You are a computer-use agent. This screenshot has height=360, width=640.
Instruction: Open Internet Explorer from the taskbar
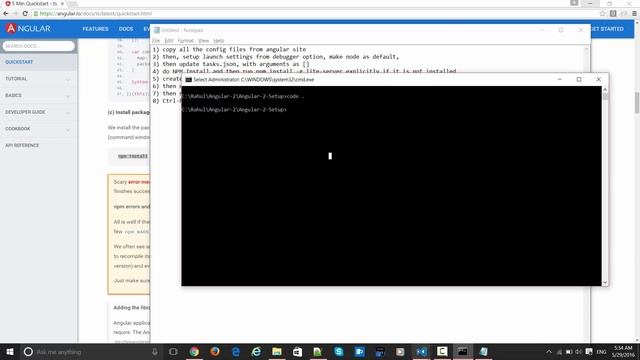click(x=256, y=351)
